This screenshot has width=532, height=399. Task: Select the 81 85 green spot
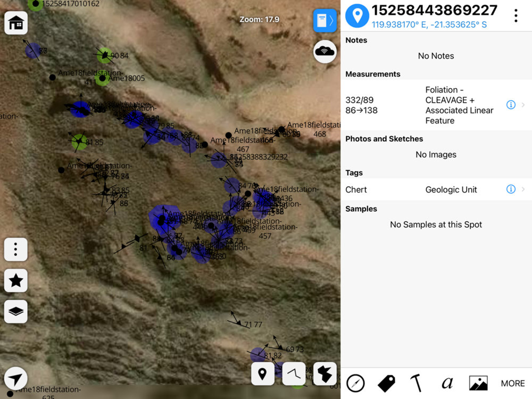point(79,142)
